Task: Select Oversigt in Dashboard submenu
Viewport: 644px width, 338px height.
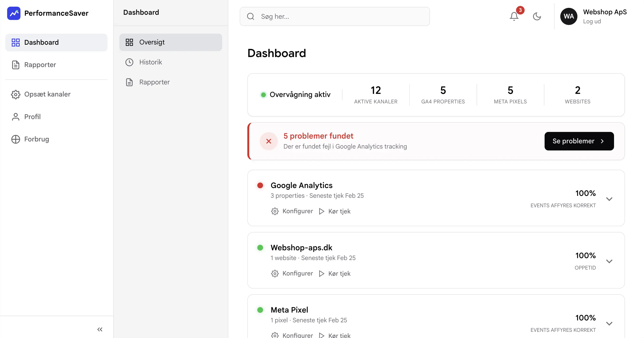Action: point(171,42)
